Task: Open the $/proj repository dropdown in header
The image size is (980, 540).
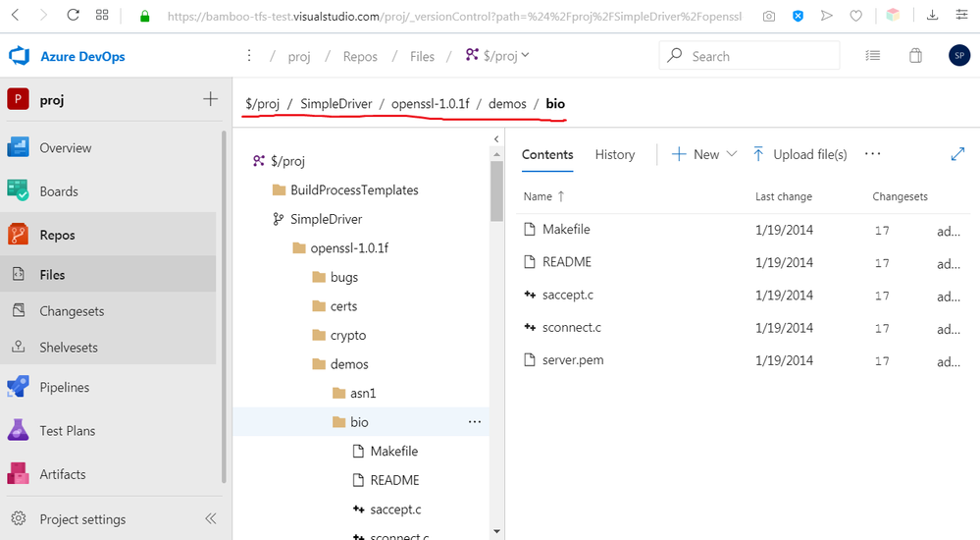Action: [x=497, y=56]
